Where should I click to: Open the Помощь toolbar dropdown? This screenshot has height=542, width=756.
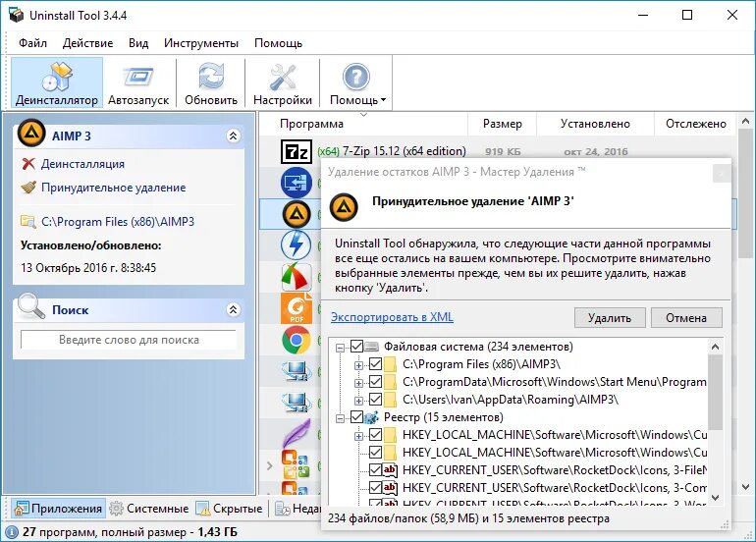(356, 82)
